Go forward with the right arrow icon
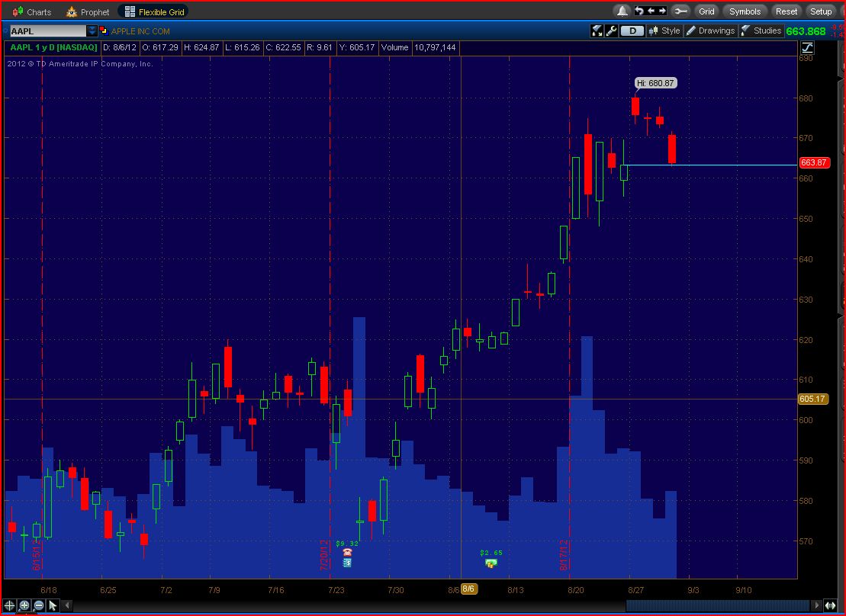 click(x=663, y=11)
